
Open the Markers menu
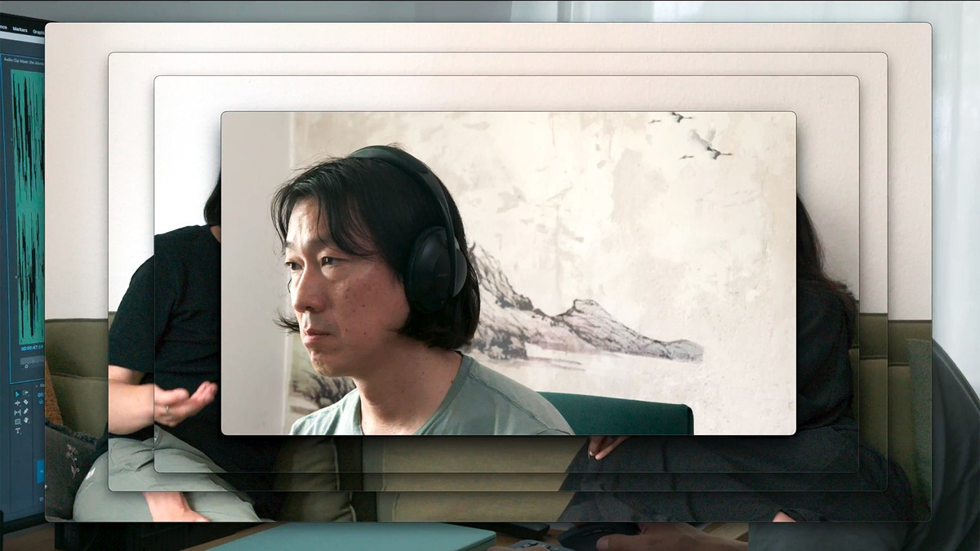20,29
